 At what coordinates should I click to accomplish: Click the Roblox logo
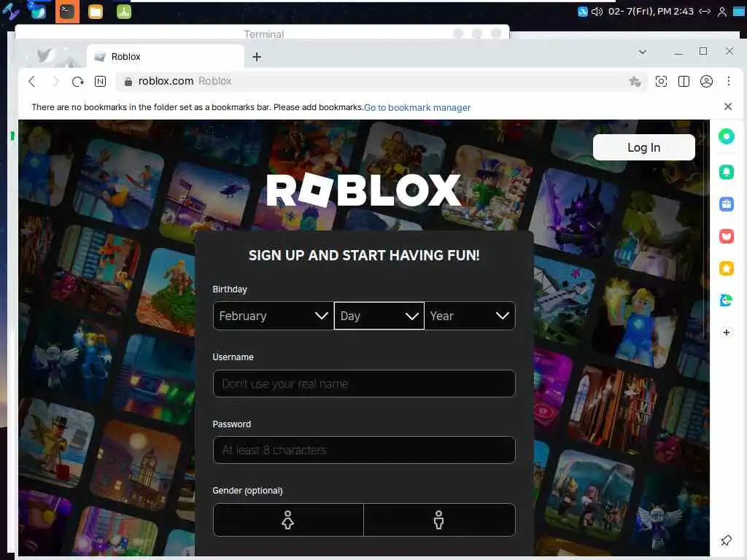pos(364,190)
